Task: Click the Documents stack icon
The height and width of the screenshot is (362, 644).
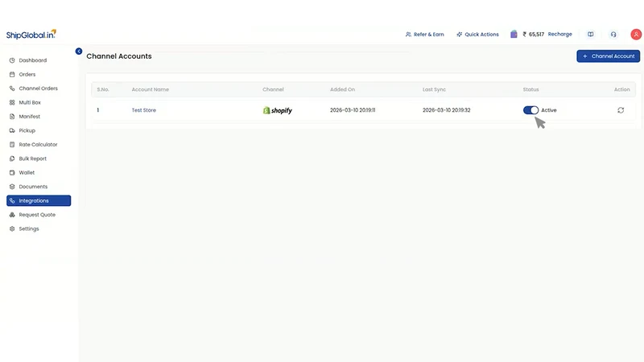Action: 12,187
